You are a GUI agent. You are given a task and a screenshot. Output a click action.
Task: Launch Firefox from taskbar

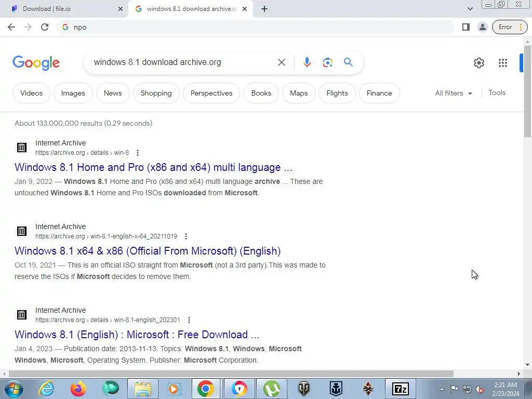[78, 389]
